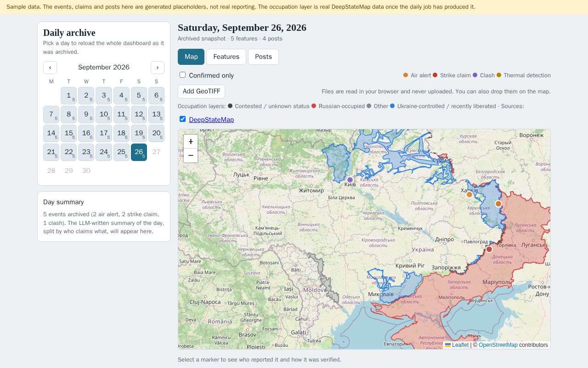Click the 'Day summary' heading

63,202
